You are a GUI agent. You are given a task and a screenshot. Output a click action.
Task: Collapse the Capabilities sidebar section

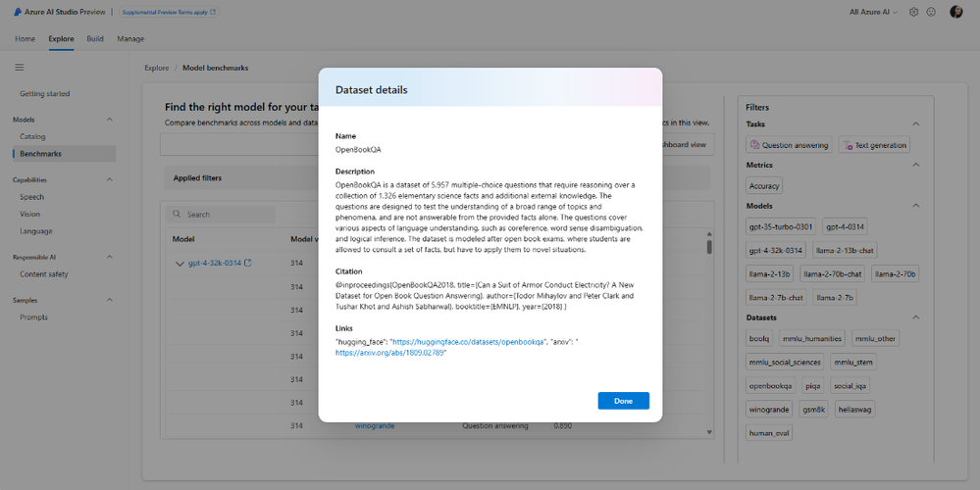click(x=109, y=179)
